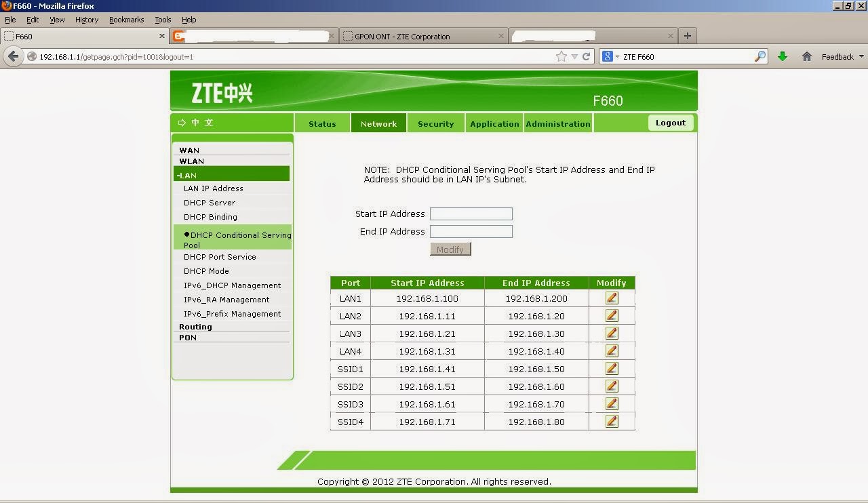Click the edit pencil icon for LAN1
The image size is (868, 503).
click(612, 298)
